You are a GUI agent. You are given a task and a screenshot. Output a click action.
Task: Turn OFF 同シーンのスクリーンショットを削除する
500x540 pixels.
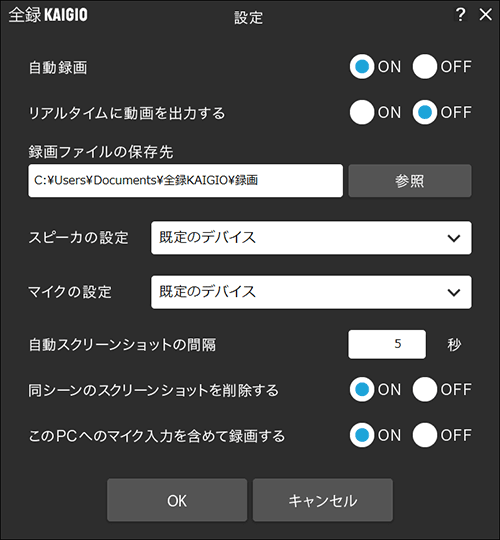pos(425,390)
